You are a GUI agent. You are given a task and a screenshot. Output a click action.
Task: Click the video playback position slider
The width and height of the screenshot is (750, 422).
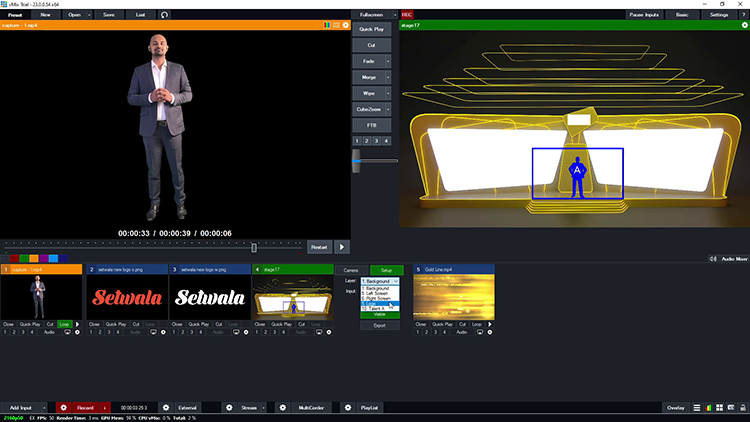(254, 247)
